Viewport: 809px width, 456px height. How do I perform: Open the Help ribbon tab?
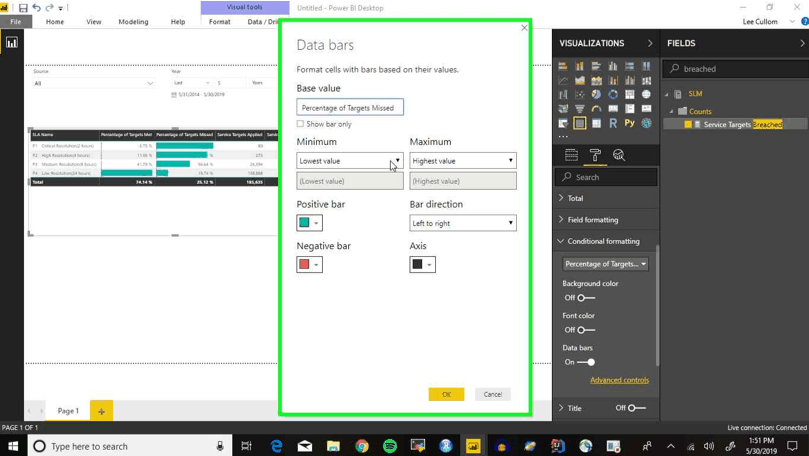(x=178, y=22)
